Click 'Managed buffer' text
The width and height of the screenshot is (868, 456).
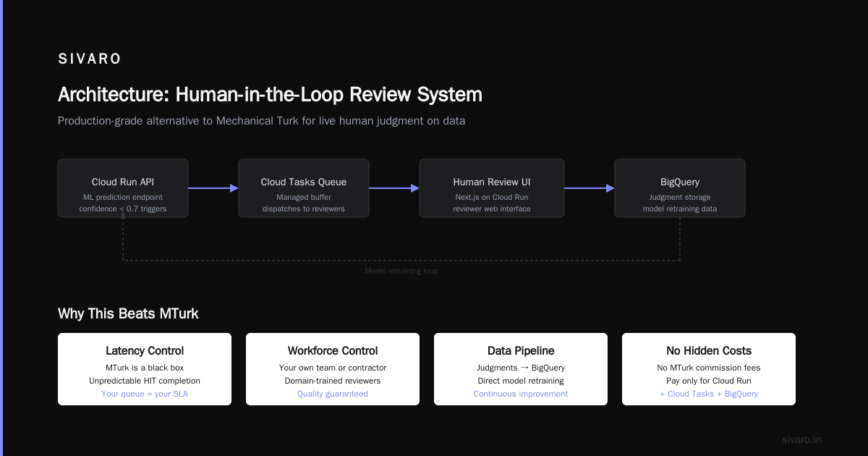(304, 198)
